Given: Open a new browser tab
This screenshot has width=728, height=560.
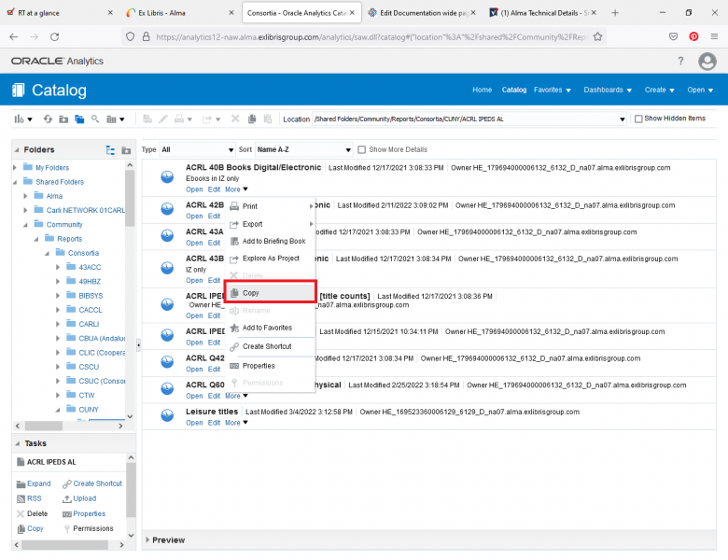Looking at the screenshot, I should pos(615,13).
